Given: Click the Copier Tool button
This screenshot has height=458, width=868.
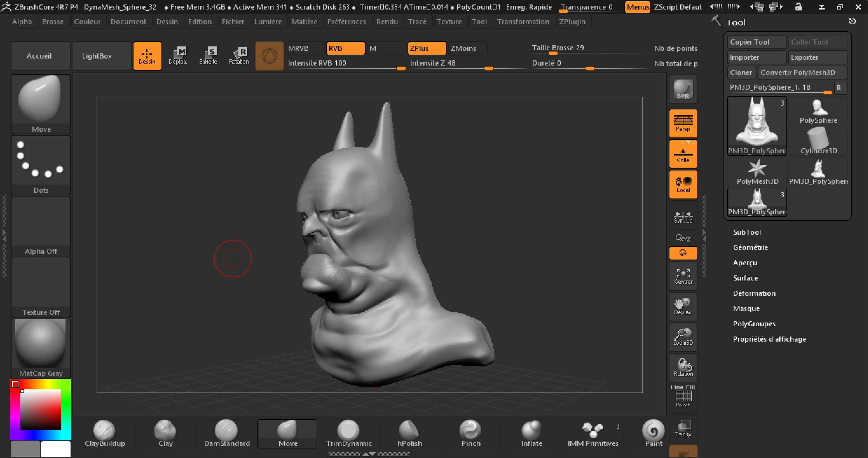Looking at the screenshot, I should [x=757, y=42].
